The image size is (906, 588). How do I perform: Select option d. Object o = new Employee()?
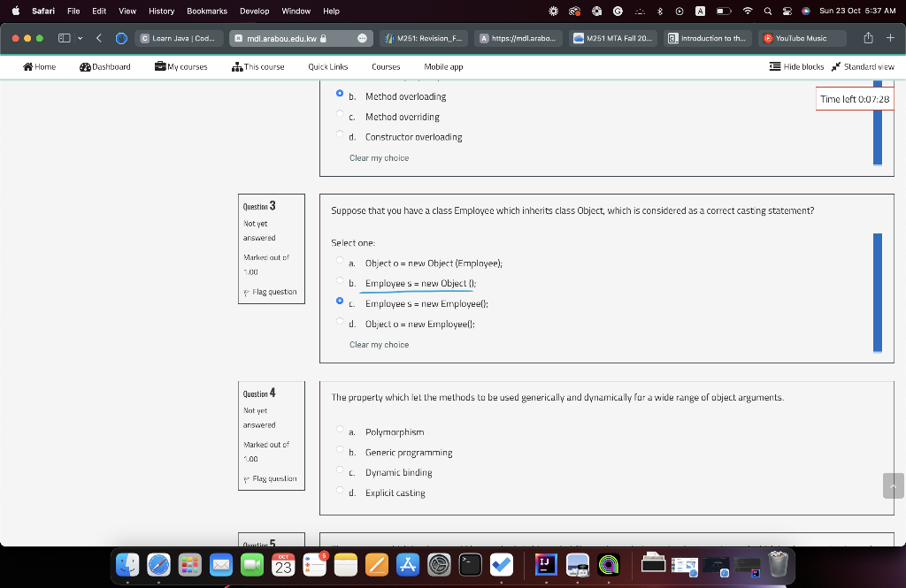pos(340,321)
